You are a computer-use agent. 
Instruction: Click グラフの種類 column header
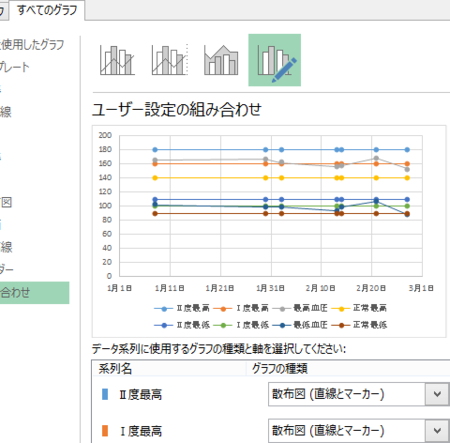[279, 369]
